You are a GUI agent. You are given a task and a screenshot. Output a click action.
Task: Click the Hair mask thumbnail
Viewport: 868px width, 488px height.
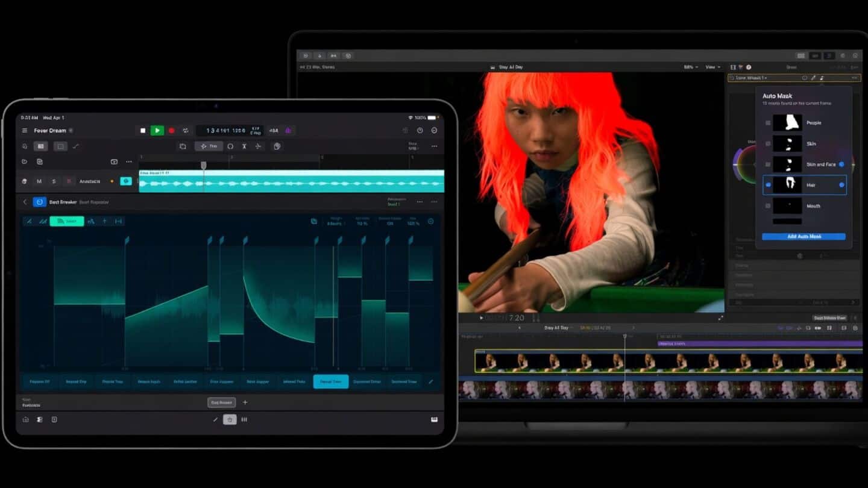[x=787, y=185]
